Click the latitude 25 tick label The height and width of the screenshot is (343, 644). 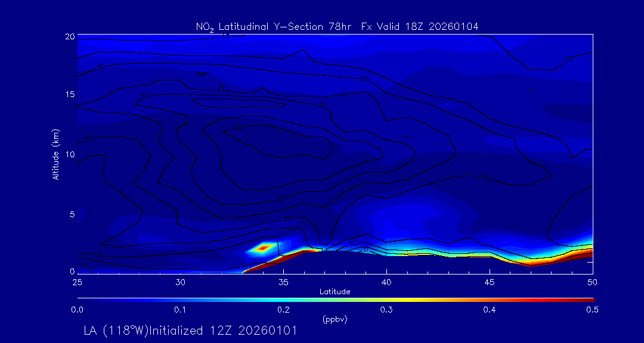pos(77,282)
